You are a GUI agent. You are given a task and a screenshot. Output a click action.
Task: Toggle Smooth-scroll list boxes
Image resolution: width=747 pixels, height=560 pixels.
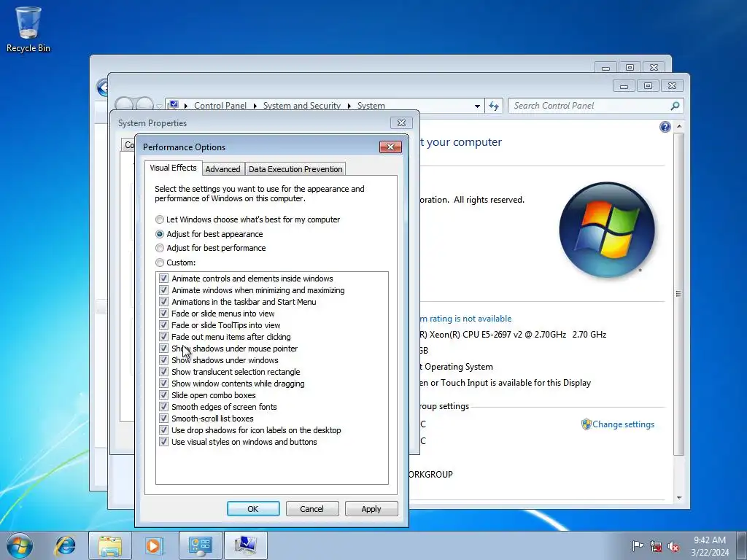pos(163,418)
